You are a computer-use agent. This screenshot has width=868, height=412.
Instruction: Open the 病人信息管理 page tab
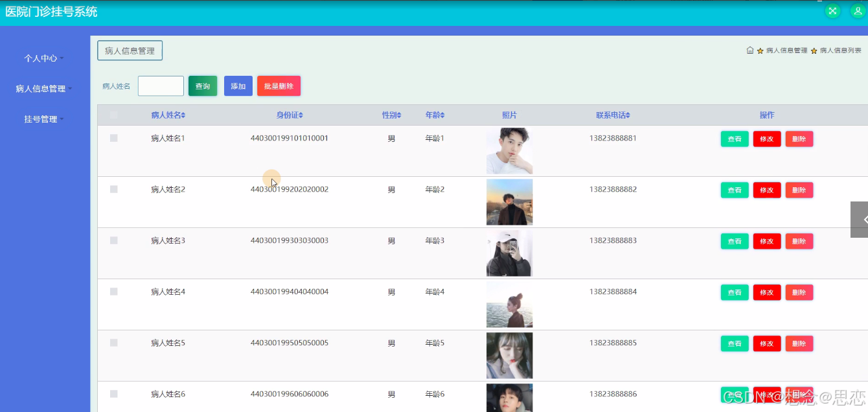coord(130,51)
